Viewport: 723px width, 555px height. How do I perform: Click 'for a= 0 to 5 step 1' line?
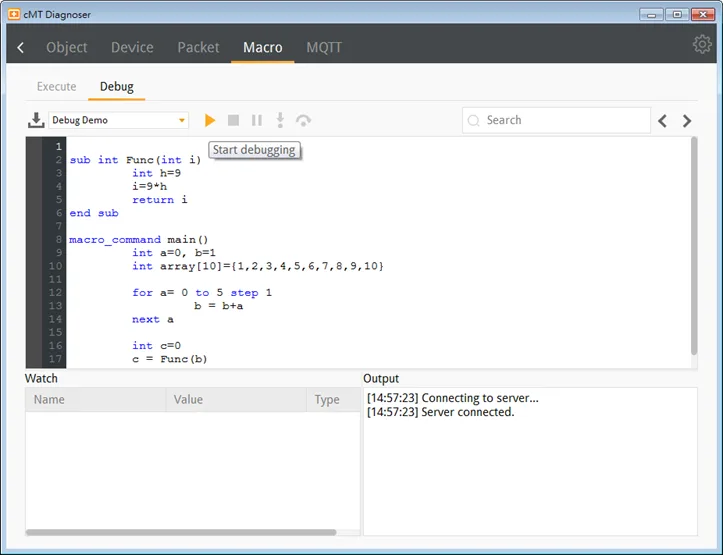(x=202, y=293)
